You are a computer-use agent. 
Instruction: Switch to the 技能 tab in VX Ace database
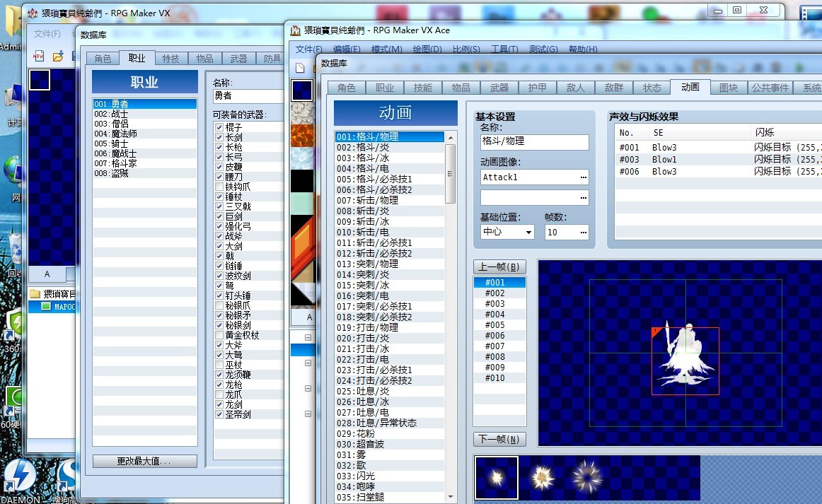point(422,88)
